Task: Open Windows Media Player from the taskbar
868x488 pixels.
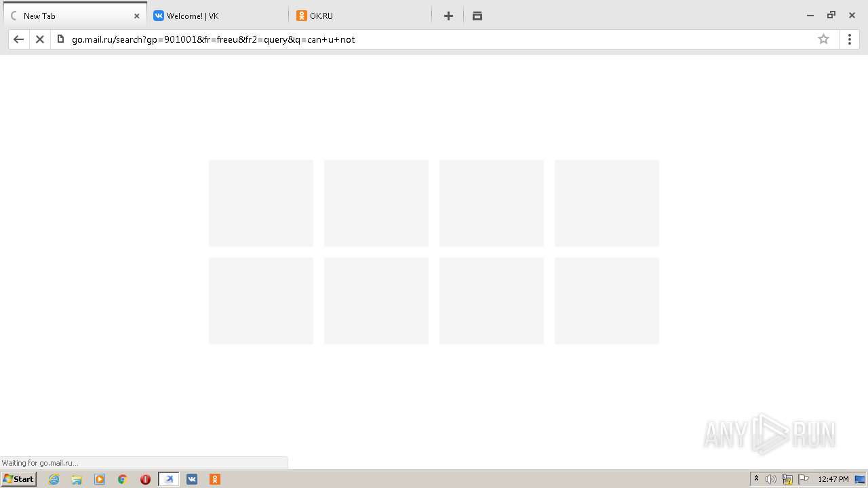Action: [100, 479]
